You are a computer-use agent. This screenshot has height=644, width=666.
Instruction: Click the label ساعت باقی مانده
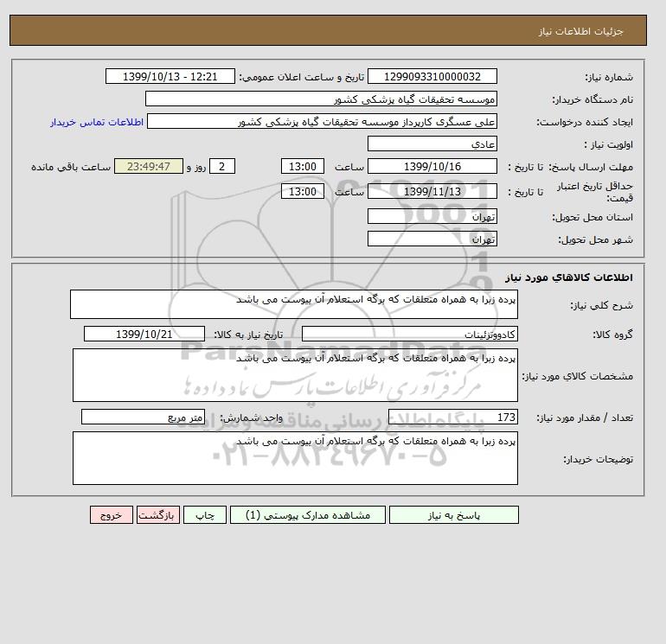[x=71, y=167]
